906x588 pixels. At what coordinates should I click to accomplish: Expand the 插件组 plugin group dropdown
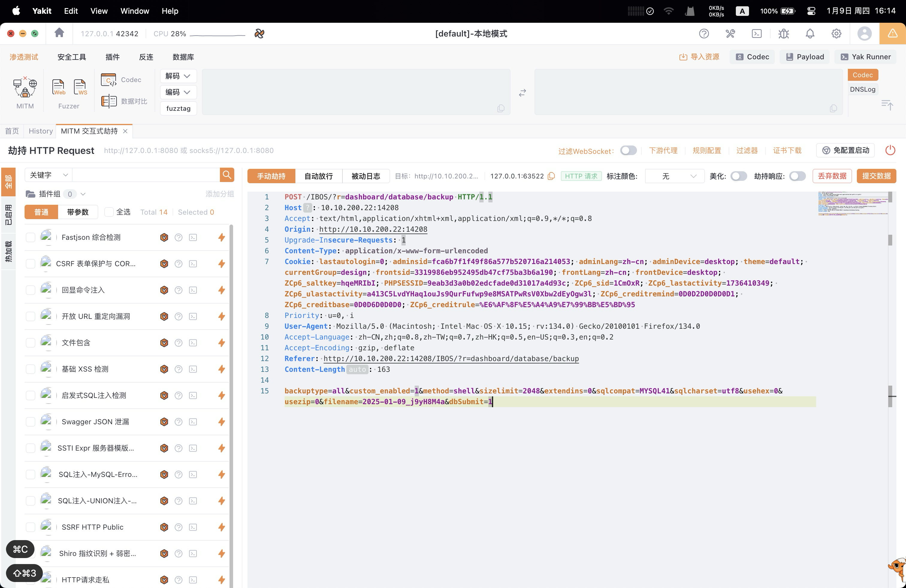tap(83, 194)
